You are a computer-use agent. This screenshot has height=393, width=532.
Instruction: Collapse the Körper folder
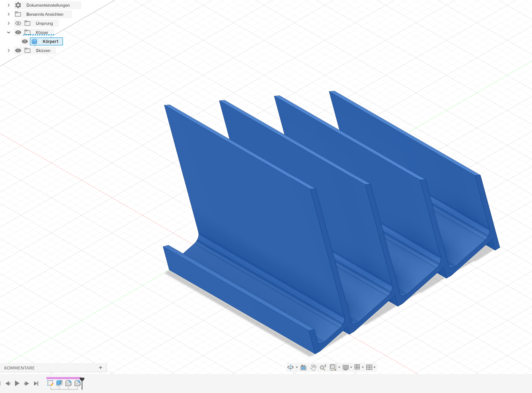click(x=9, y=32)
